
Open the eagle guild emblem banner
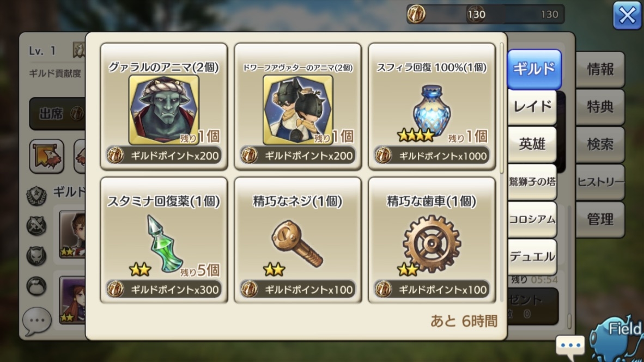(46, 156)
